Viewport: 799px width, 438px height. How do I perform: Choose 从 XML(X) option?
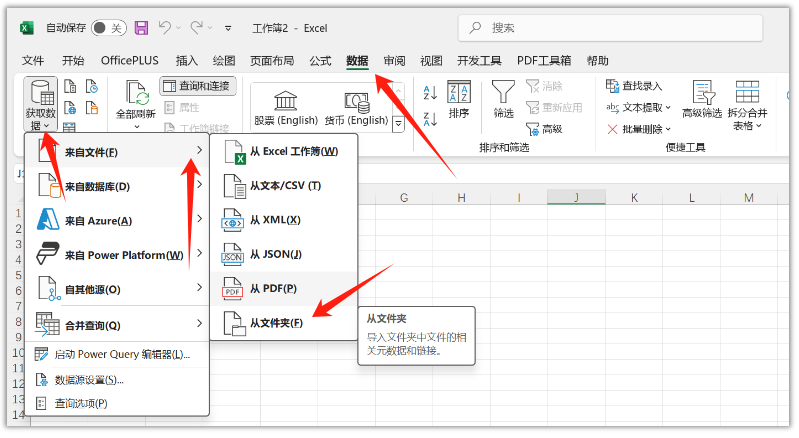[284, 220]
